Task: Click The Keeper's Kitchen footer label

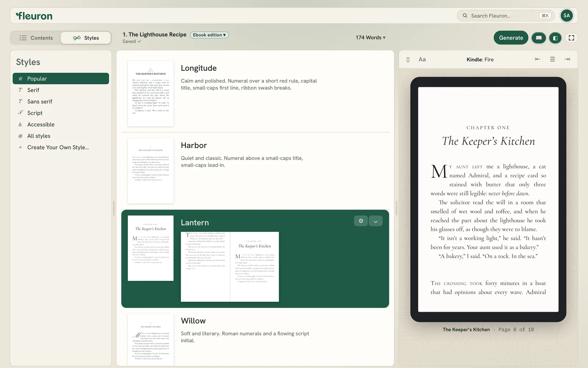Action: click(466, 329)
